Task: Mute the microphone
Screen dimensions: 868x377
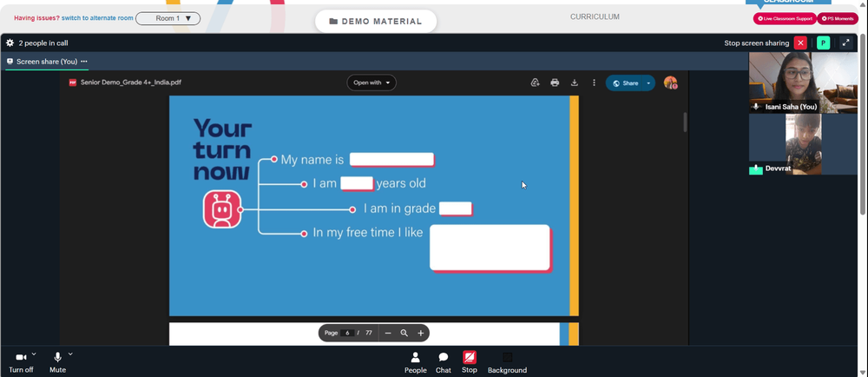Action: click(x=57, y=362)
